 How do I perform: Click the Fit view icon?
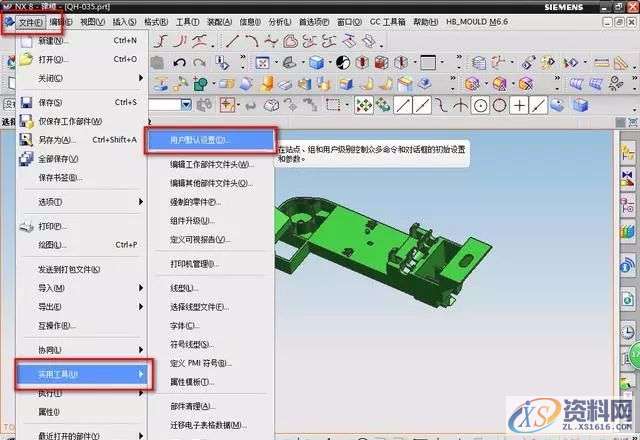(262, 63)
